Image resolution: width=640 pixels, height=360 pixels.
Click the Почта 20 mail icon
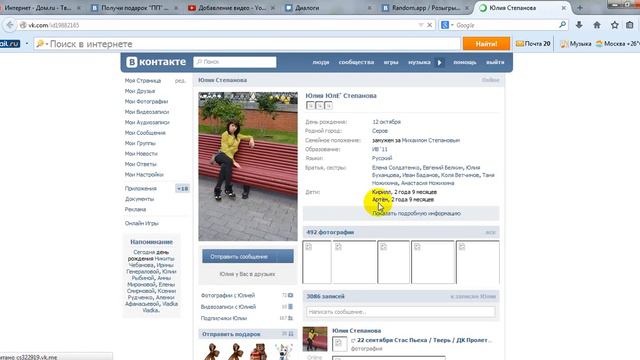click(x=533, y=44)
